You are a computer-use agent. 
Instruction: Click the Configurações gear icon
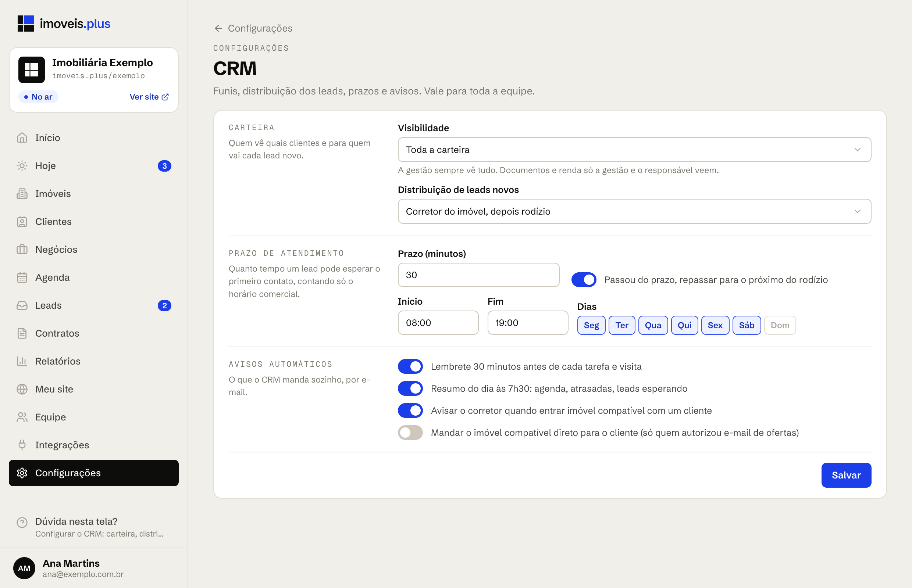(22, 473)
